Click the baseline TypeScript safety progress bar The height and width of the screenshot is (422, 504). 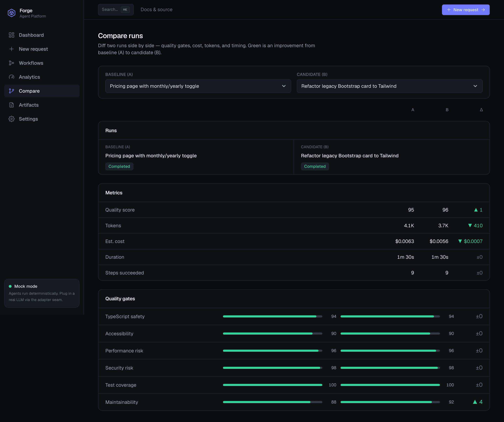pos(272,316)
